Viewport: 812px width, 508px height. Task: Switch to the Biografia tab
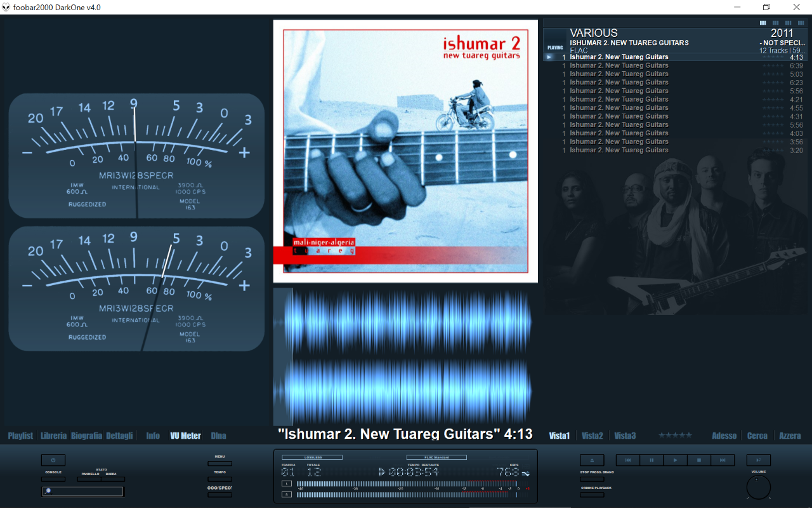pos(86,436)
